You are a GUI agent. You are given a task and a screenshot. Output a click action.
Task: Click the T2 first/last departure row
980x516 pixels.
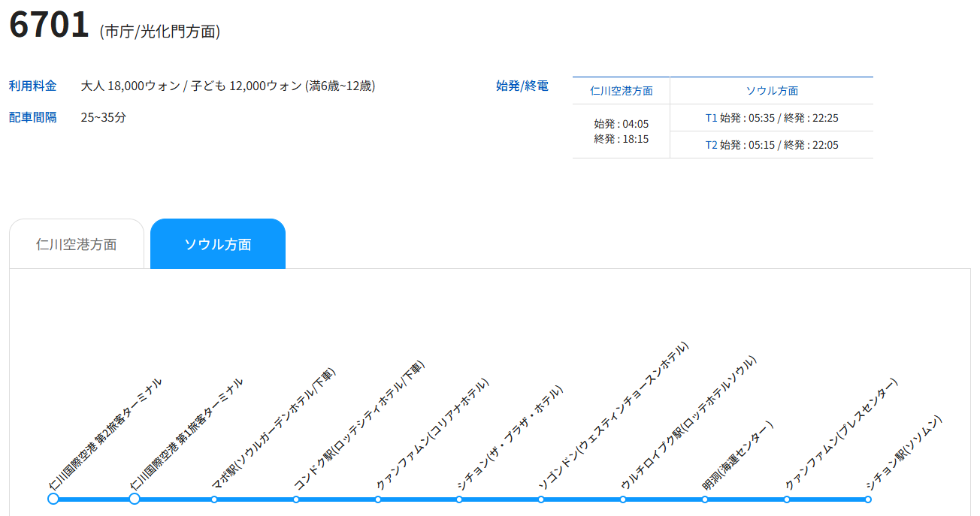tap(772, 145)
